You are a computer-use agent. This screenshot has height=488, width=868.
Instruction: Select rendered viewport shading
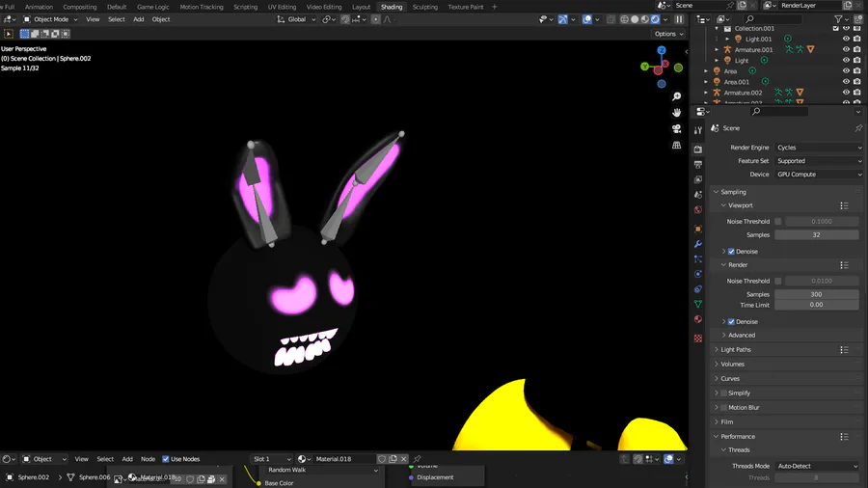[x=656, y=19]
